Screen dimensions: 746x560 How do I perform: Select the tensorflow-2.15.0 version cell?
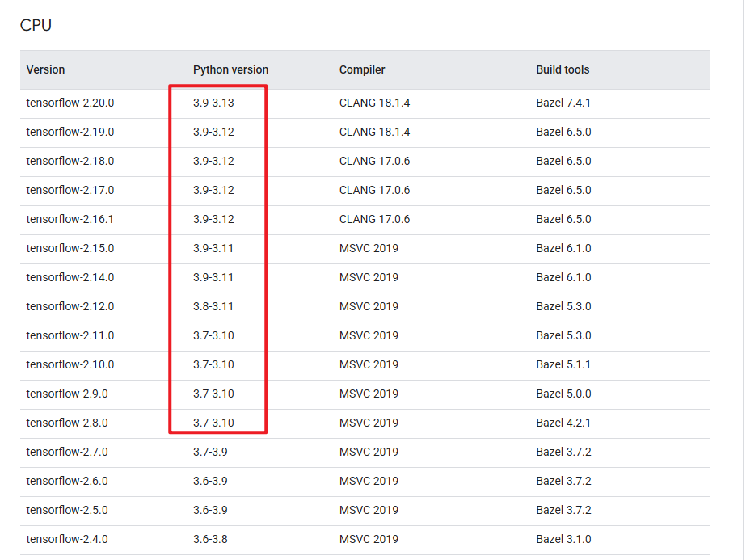pos(70,248)
